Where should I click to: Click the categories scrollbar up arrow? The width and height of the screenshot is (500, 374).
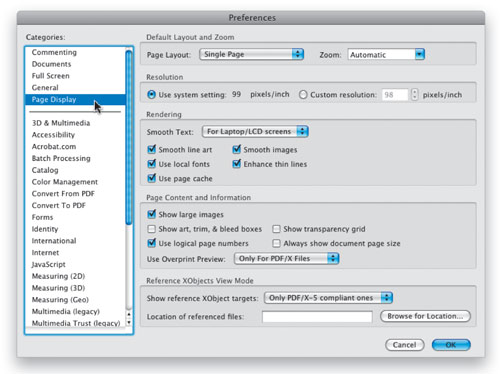(129, 314)
